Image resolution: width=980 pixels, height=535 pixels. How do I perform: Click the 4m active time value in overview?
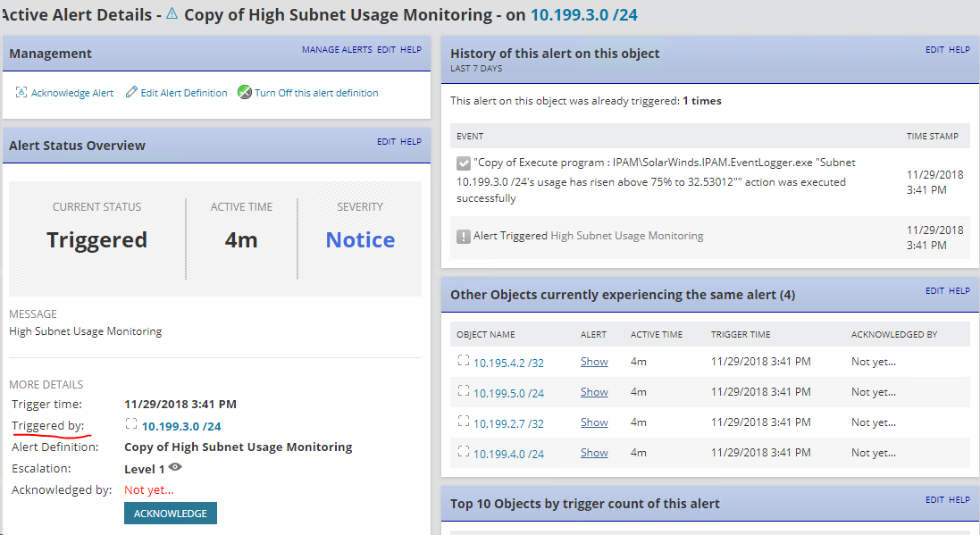tap(241, 240)
